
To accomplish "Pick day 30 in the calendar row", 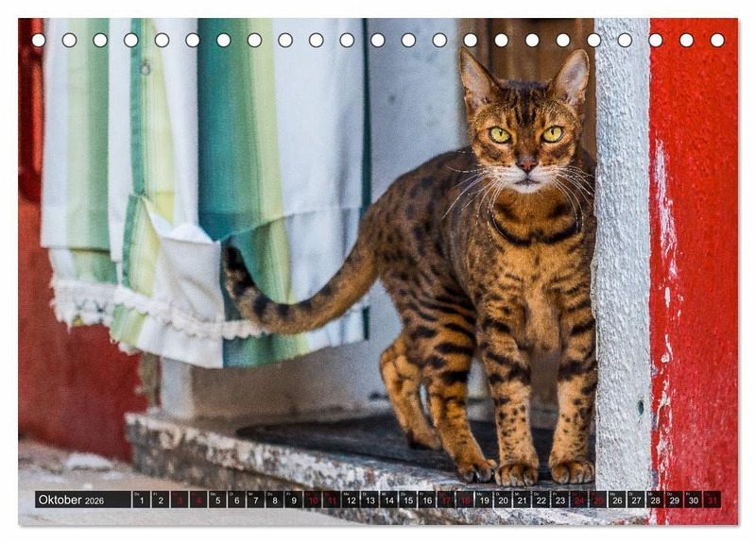I will (694, 500).
